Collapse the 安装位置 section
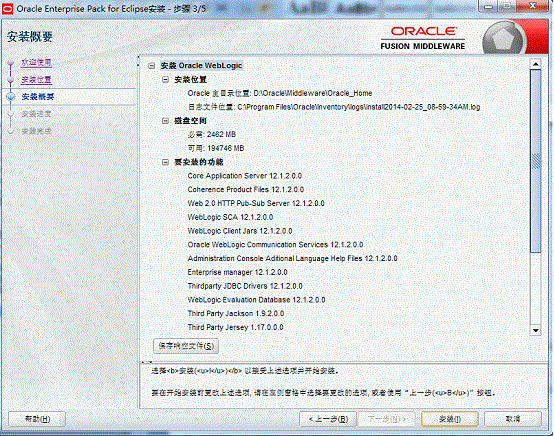 165,79
